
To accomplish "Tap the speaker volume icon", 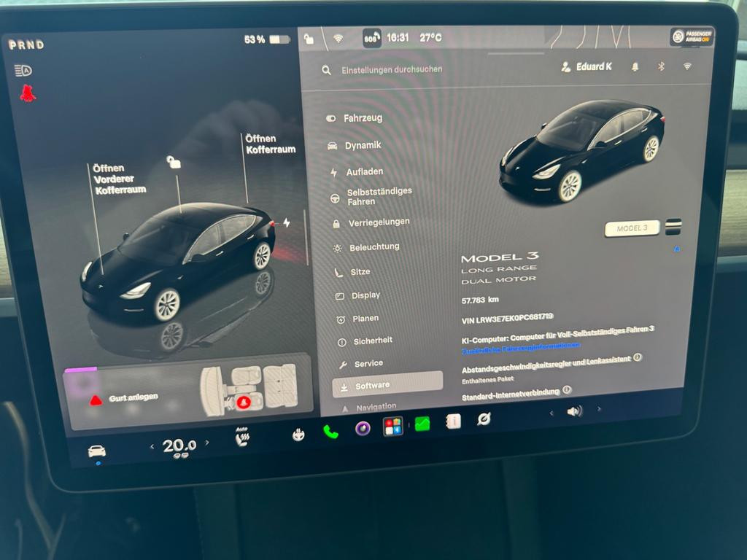I will click(575, 411).
